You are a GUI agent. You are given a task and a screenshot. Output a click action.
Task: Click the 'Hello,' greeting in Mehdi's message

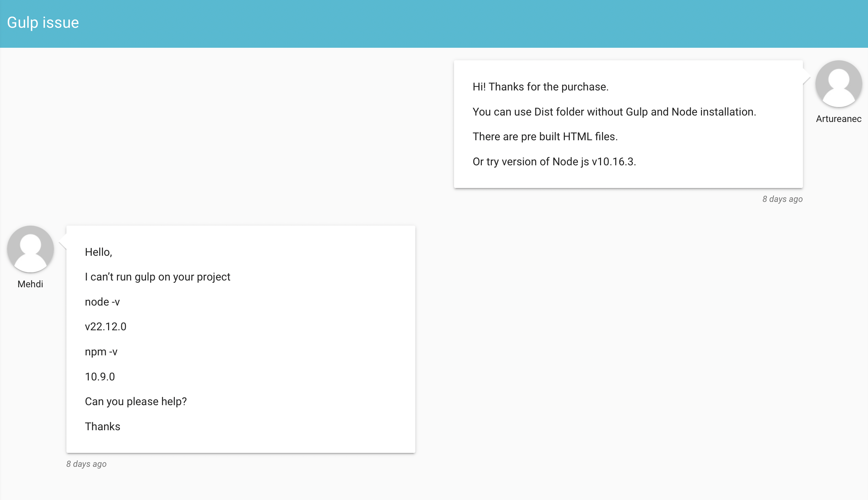pyautogui.click(x=99, y=252)
